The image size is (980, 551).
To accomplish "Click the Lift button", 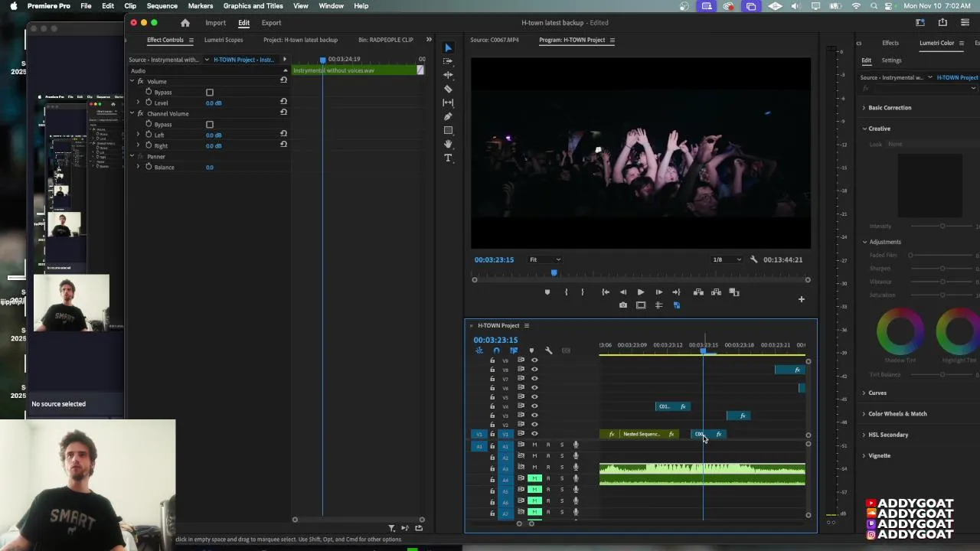I will [x=698, y=292].
